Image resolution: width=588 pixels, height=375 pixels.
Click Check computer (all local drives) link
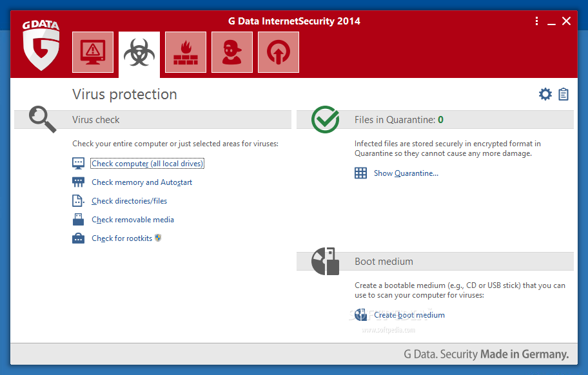click(148, 163)
